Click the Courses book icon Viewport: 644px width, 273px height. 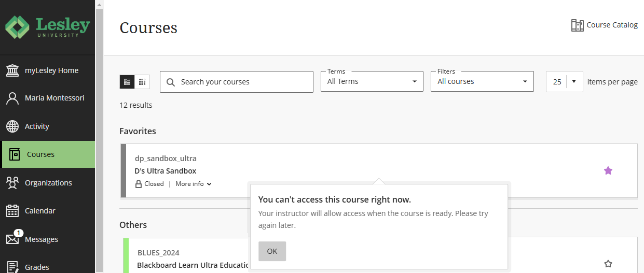point(15,154)
